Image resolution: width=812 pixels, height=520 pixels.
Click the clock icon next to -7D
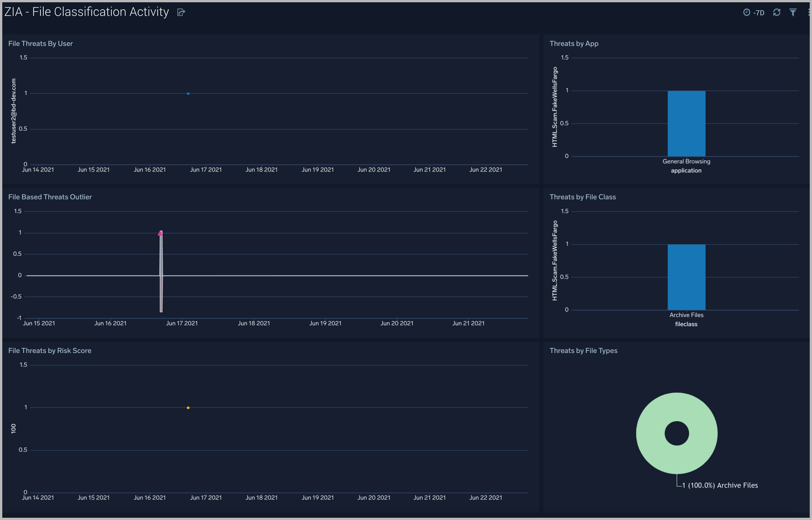tap(746, 12)
